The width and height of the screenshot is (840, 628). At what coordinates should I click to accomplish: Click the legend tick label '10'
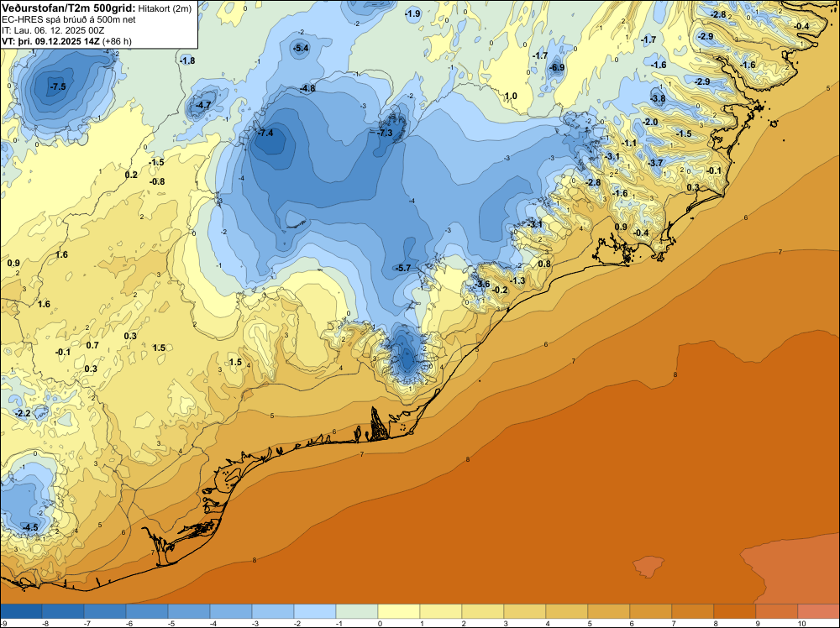(802, 624)
